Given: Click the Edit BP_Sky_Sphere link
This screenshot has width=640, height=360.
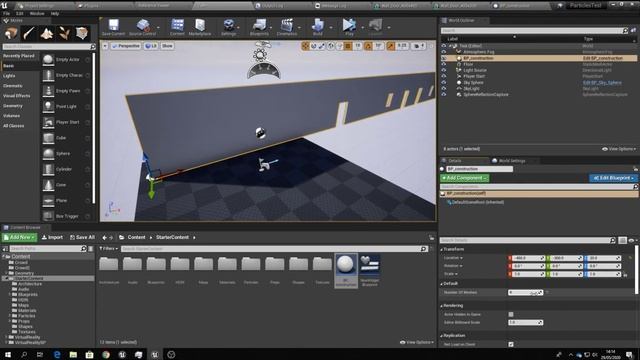Looking at the screenshot, I should tap(602, 82).
